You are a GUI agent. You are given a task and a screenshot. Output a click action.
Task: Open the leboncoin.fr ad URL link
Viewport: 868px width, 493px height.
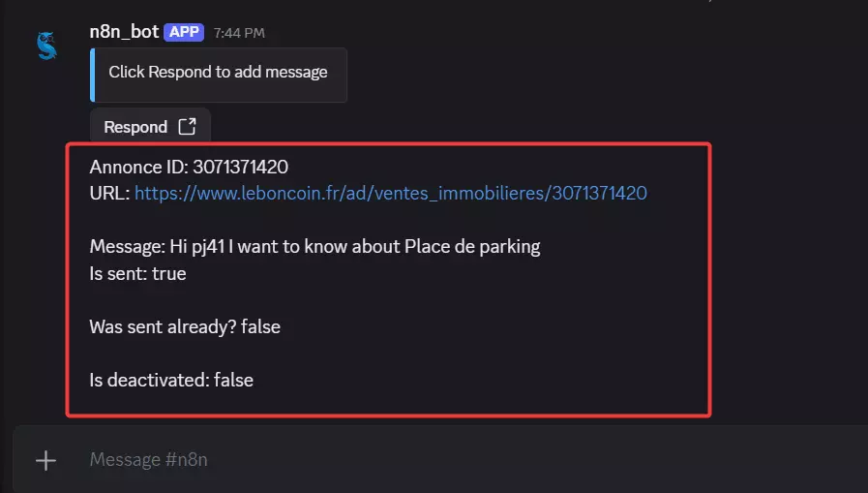pyautogui.click(x=390, y=193)
